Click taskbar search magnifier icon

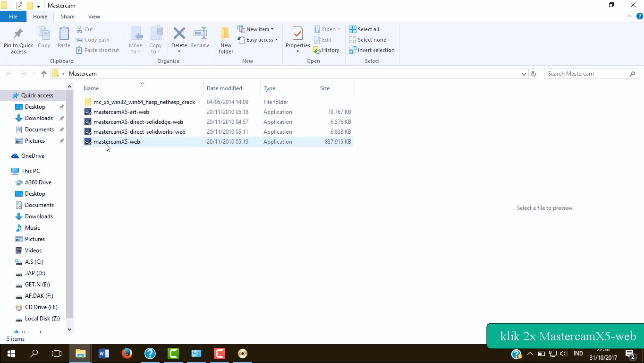pos(34,353)
